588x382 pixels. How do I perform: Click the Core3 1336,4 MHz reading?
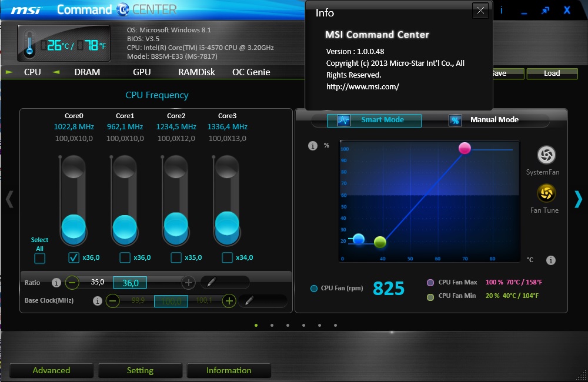(227, 127)
